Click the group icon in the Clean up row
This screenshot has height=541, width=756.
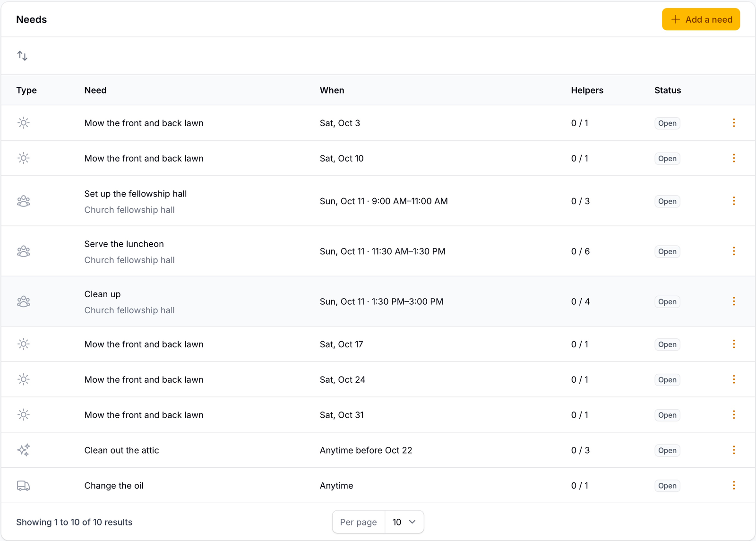pyautogui.click(x=24, y=301)
